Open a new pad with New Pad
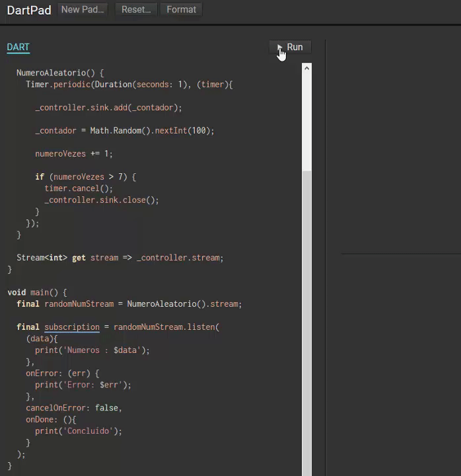 [x=83, y=9]
